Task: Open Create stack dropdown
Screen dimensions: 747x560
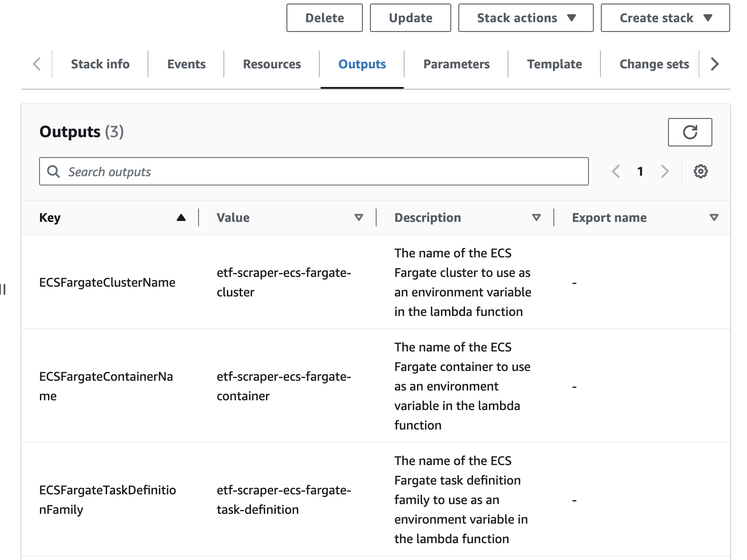Action: click(665, 18)
